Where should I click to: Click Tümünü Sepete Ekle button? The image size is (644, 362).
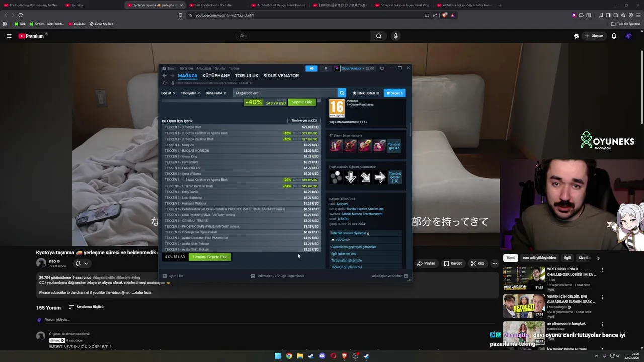pos(210,257)
